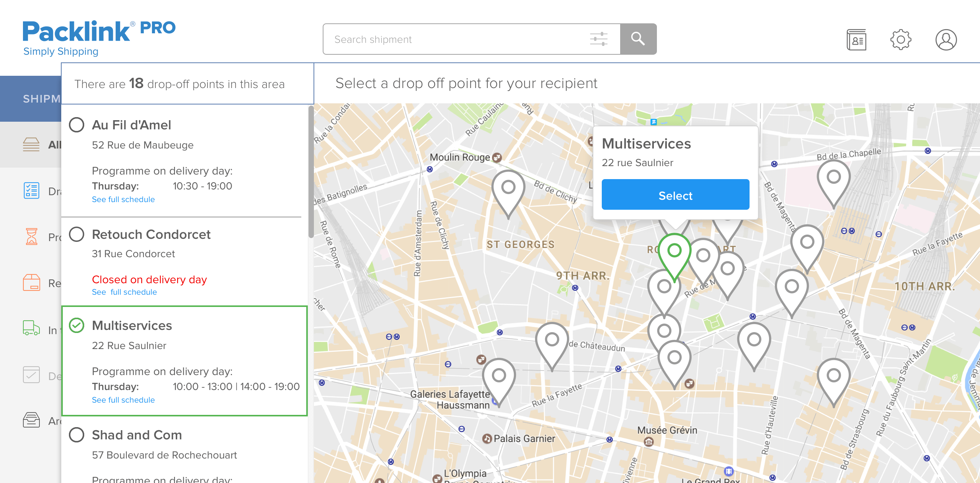Open the settings gear icon
Screen dimensions: 980x483
tap(901, 39)
